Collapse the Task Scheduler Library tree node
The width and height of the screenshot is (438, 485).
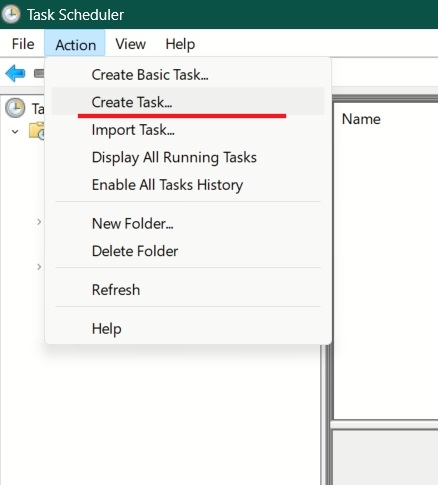[x=15, y=131]
